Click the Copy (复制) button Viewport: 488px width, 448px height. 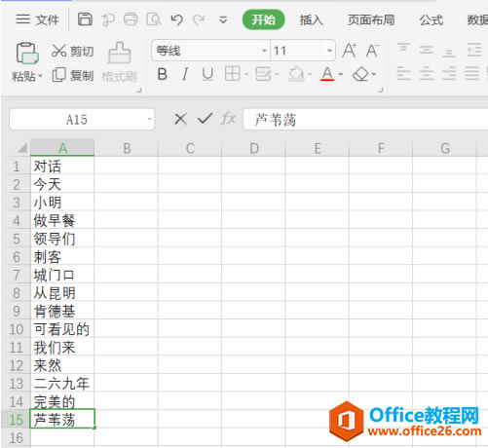(73, 75)
